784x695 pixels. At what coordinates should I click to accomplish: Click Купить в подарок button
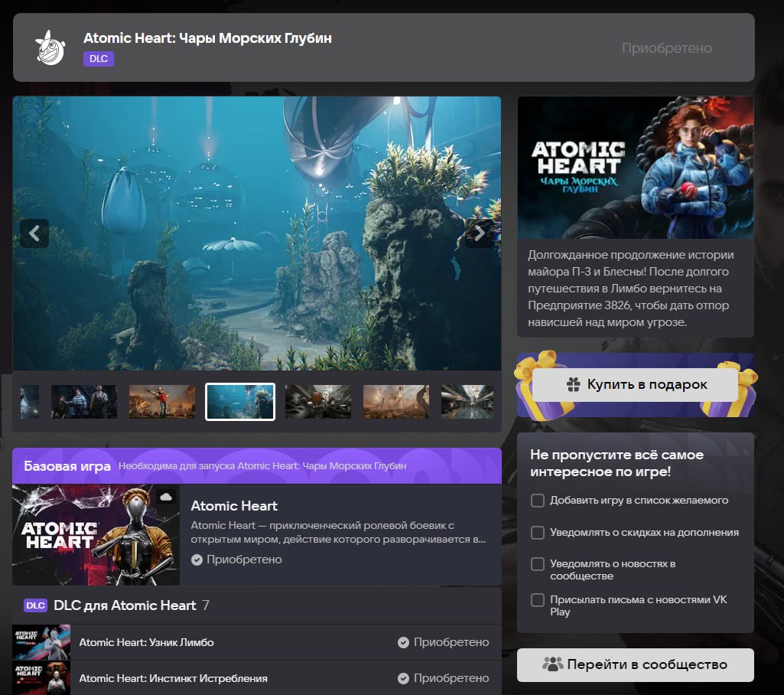(x=636, y=385)
